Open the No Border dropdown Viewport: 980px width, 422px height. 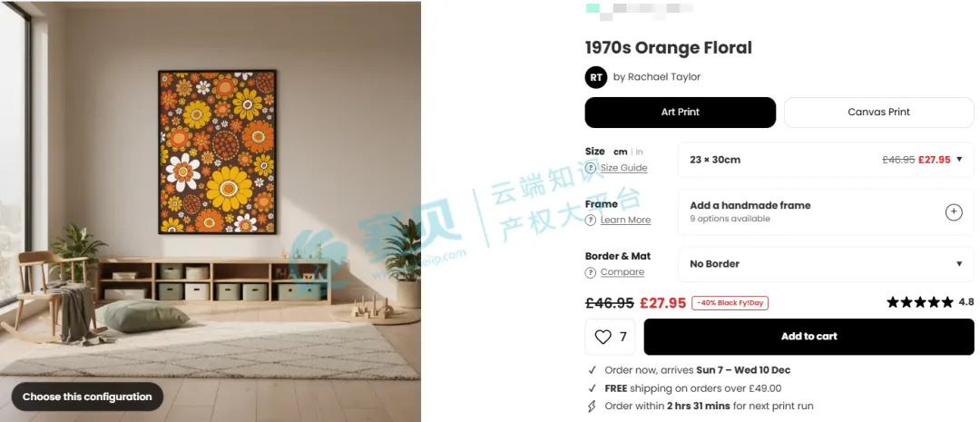pos(826,264)
